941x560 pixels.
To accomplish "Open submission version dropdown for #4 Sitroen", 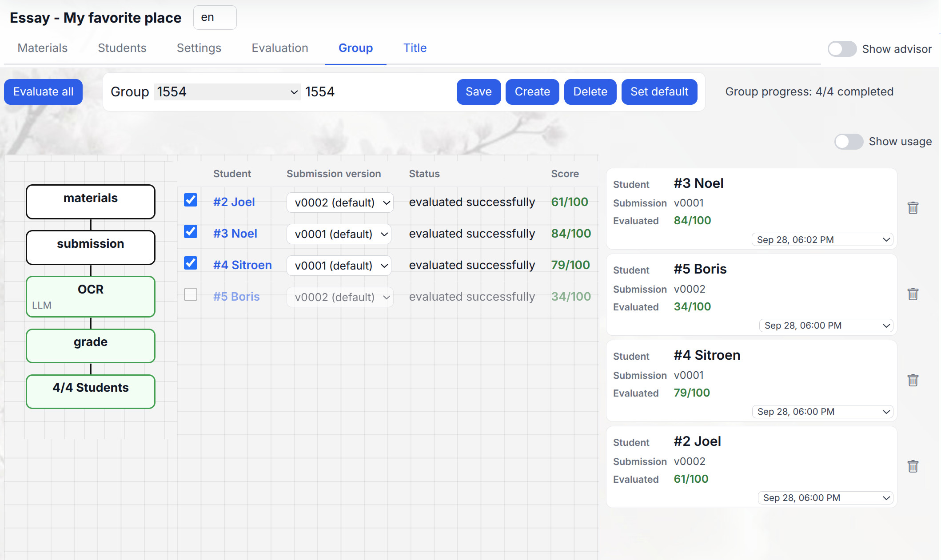I will [x=339, y=266].
